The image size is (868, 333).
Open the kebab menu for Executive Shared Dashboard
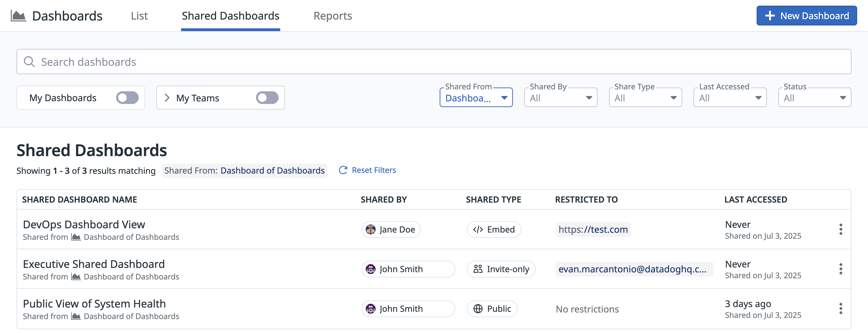coord(840,269)
